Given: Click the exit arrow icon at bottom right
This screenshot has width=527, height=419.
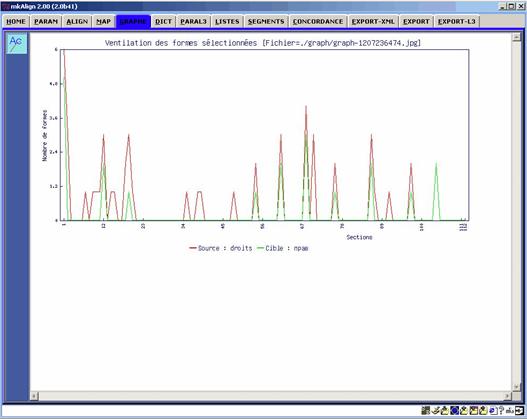Looking at the screenshot, I should tap(520, 410).
